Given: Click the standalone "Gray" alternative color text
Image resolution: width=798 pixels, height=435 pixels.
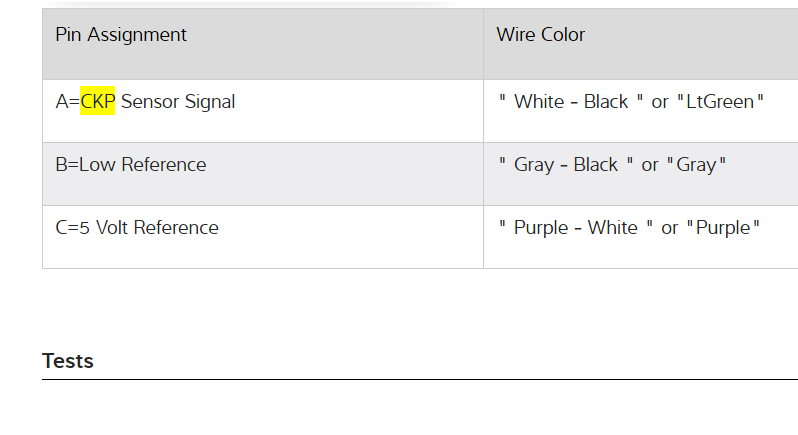Looking at the screenshot, I should 696,165.
